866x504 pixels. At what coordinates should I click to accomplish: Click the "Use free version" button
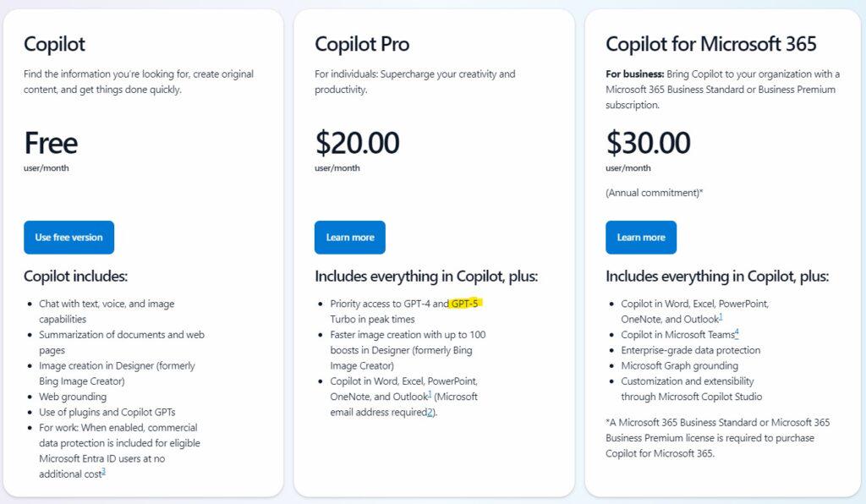point(69,238)
